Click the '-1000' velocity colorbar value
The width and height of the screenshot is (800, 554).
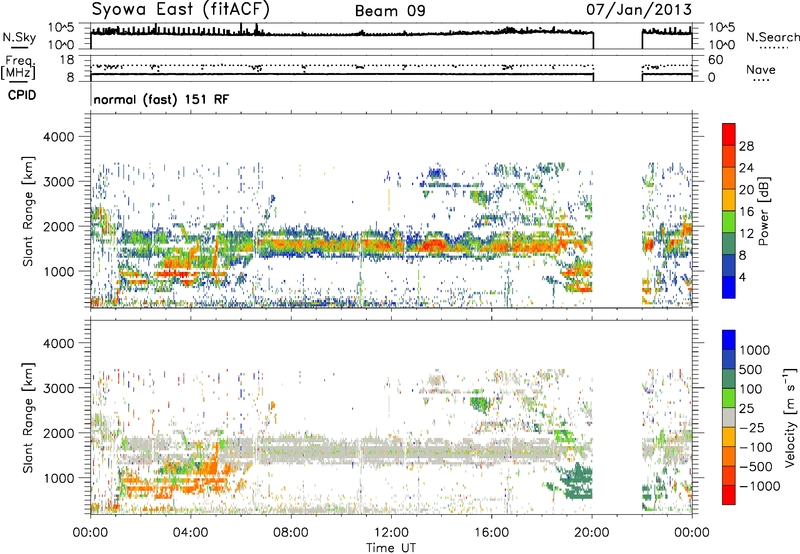pos(759,486)
